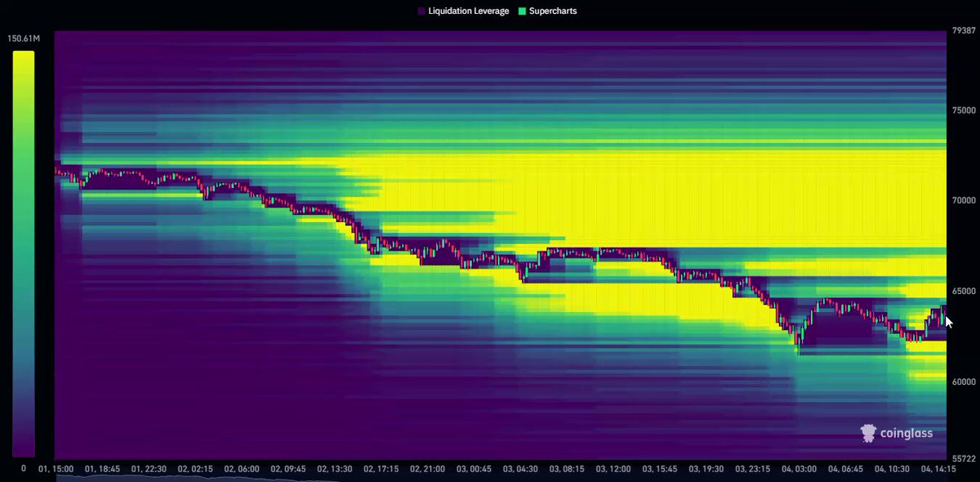980x482 pixels.
Task: Click the "03, 04:30" time axis label
Action: [x=520, y=470]
